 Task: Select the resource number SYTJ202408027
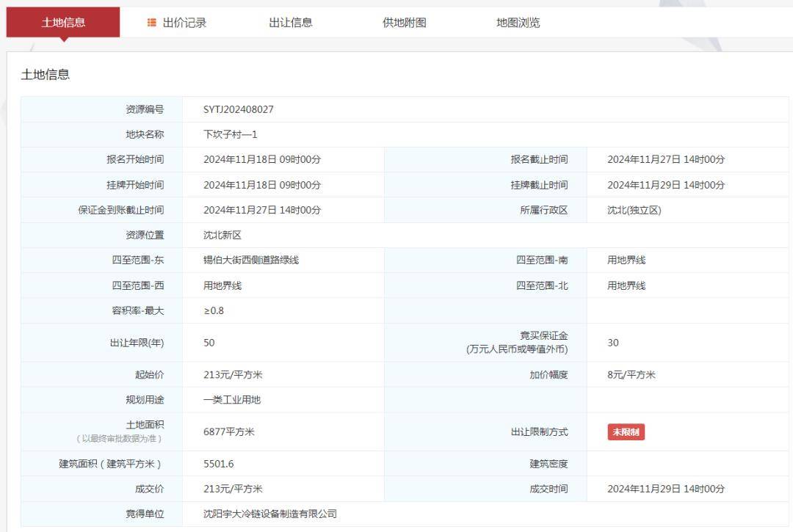(x=238, y=109)
